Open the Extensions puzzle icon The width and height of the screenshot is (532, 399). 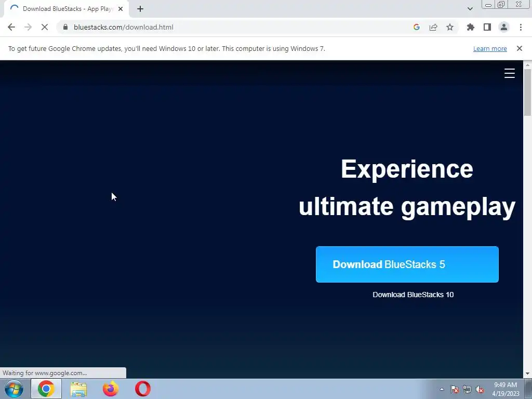tap(470, 27)
